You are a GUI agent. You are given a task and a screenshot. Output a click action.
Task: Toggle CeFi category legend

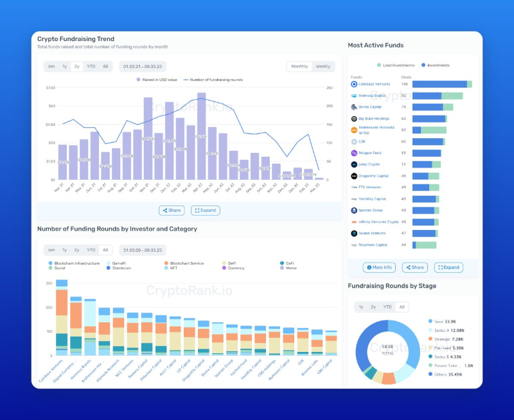287,263
